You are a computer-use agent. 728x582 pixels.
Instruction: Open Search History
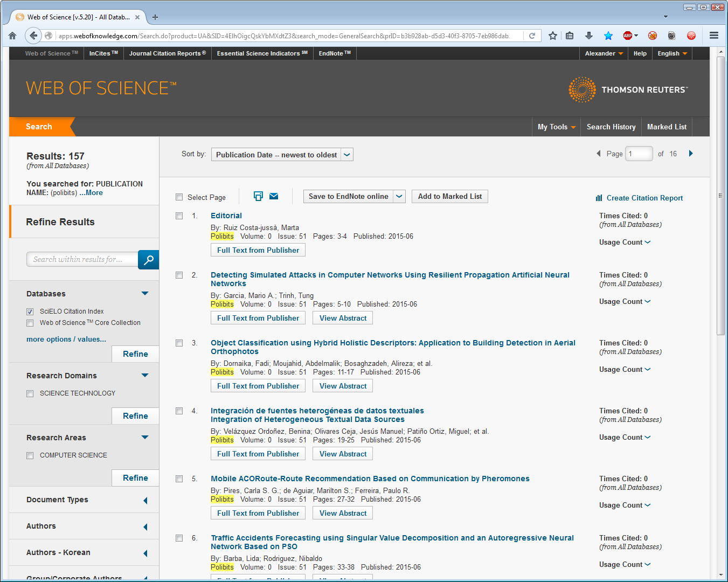(611, 127)
